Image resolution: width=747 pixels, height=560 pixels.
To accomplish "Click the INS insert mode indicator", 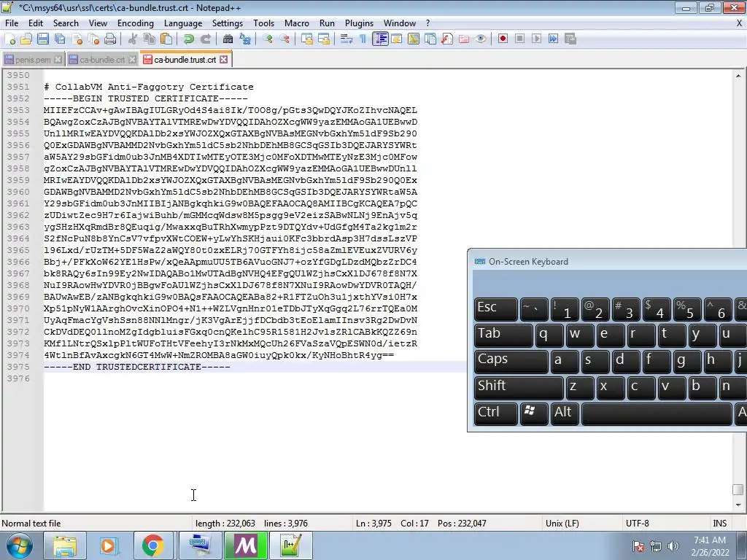I will 719,524.
